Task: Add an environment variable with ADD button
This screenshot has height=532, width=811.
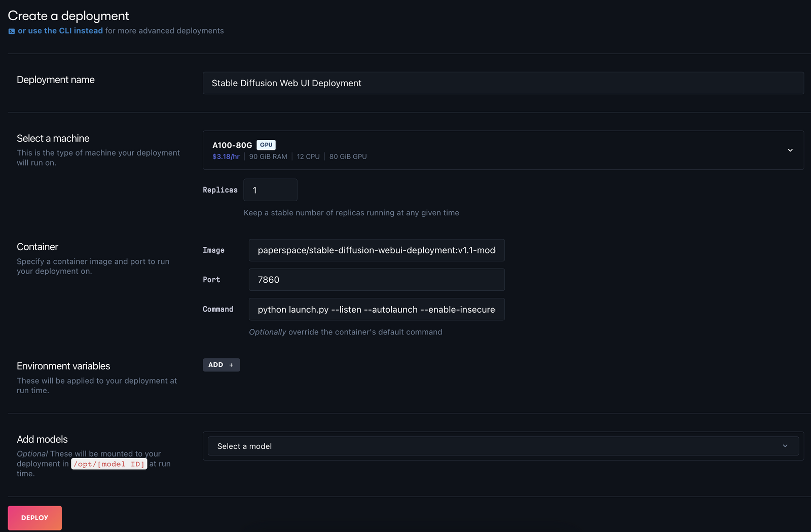Action: (221, 365)
